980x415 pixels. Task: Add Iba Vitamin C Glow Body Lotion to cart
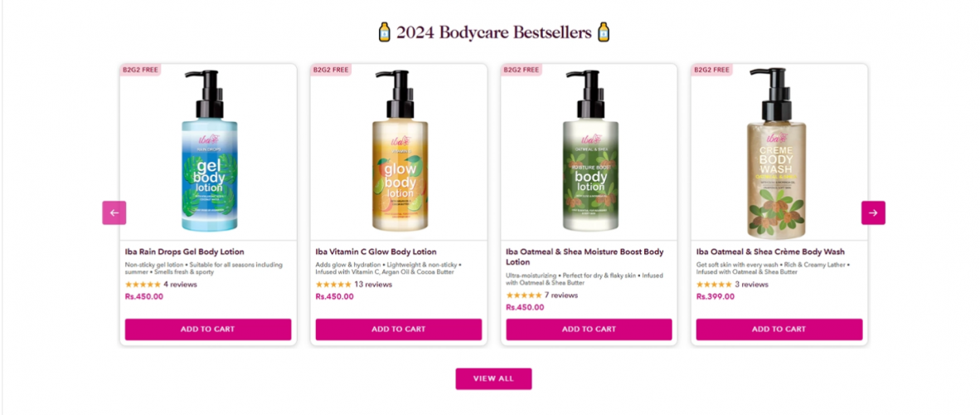(399, 330)
